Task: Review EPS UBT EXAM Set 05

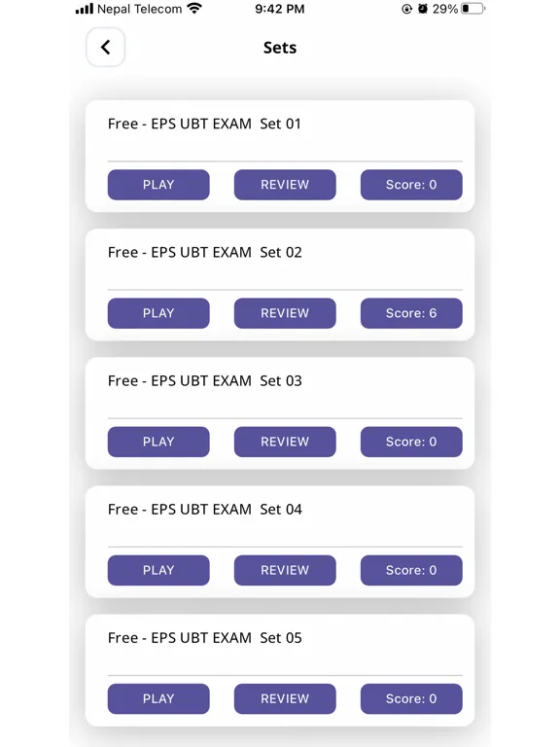Action: [x=285, y=699]
